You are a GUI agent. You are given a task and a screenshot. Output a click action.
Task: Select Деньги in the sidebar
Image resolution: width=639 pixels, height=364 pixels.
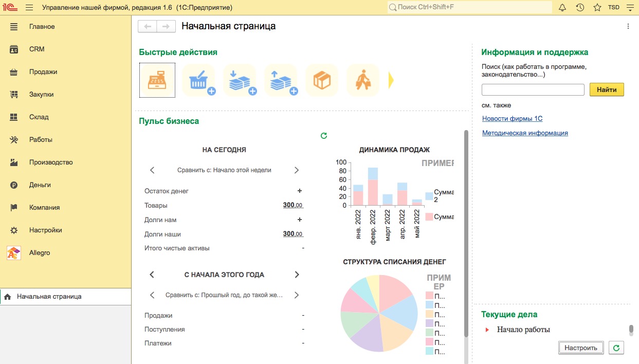click(x=40, y=185)
